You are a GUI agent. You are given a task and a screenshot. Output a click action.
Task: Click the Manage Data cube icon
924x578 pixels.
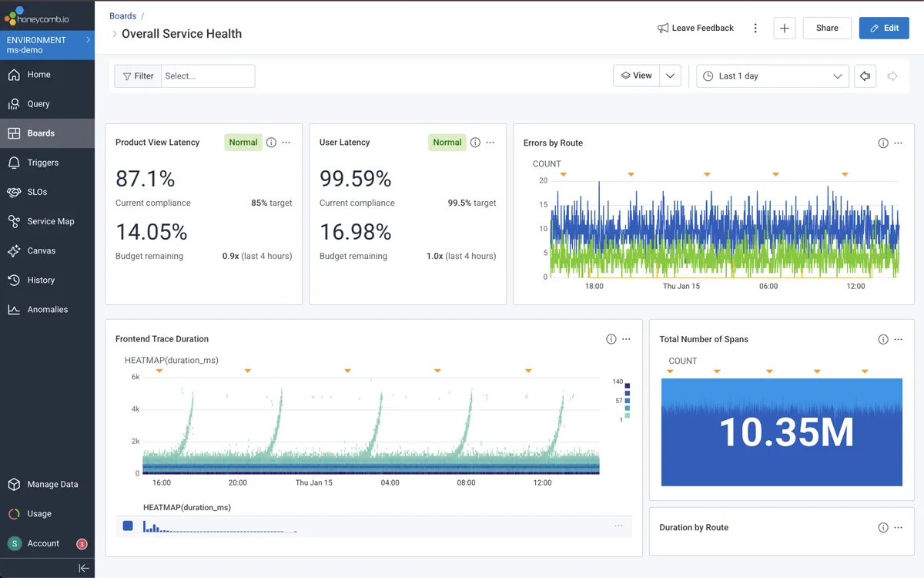(14, 484)
